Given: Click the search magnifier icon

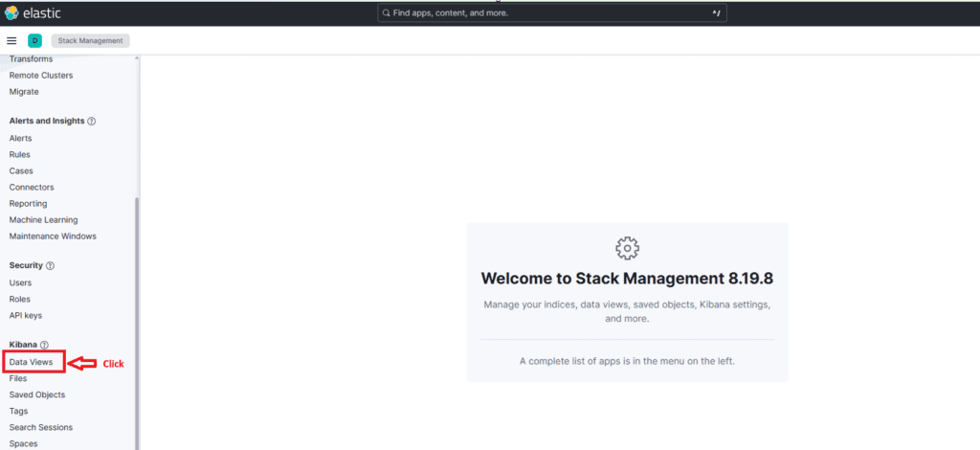Looking at the screenshot, I should point(386,13).
